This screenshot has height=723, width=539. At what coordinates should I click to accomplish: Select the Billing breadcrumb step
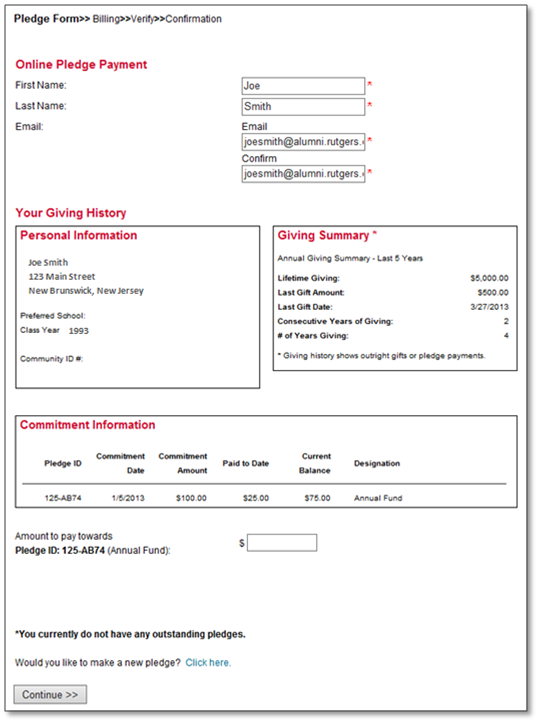pos(106,19)
